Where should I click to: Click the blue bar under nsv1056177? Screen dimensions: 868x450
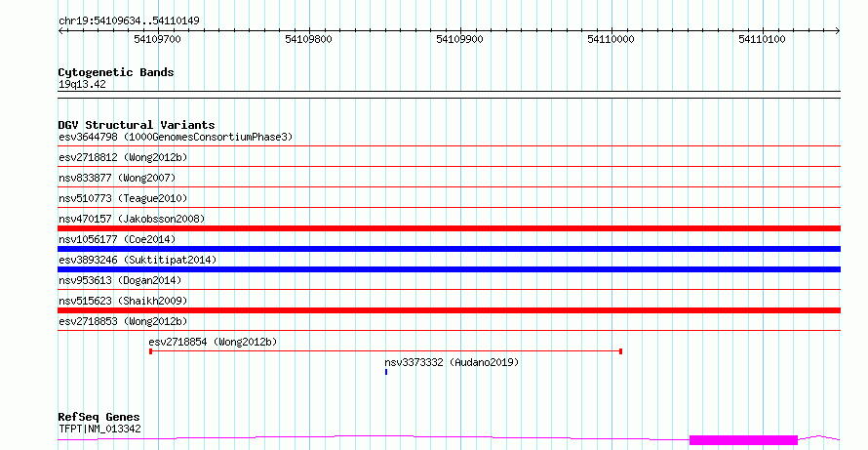449,249
